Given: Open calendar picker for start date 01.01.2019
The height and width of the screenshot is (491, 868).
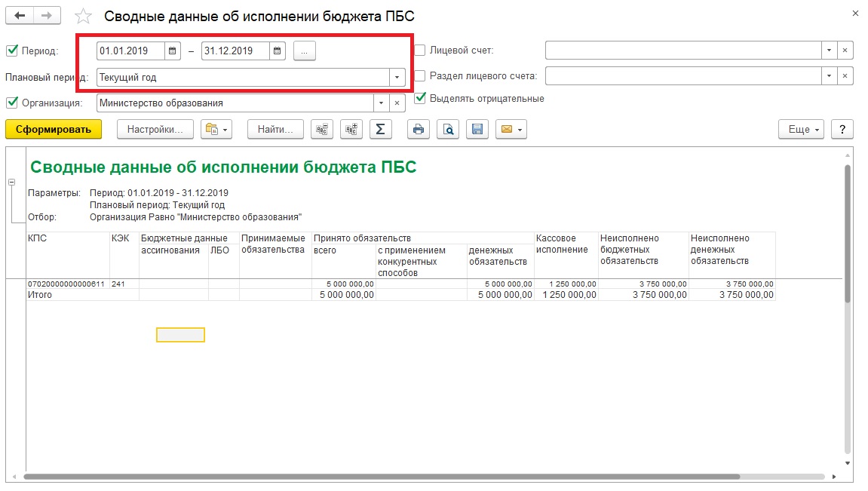Looking at the screenshot, I should [172, 51].
